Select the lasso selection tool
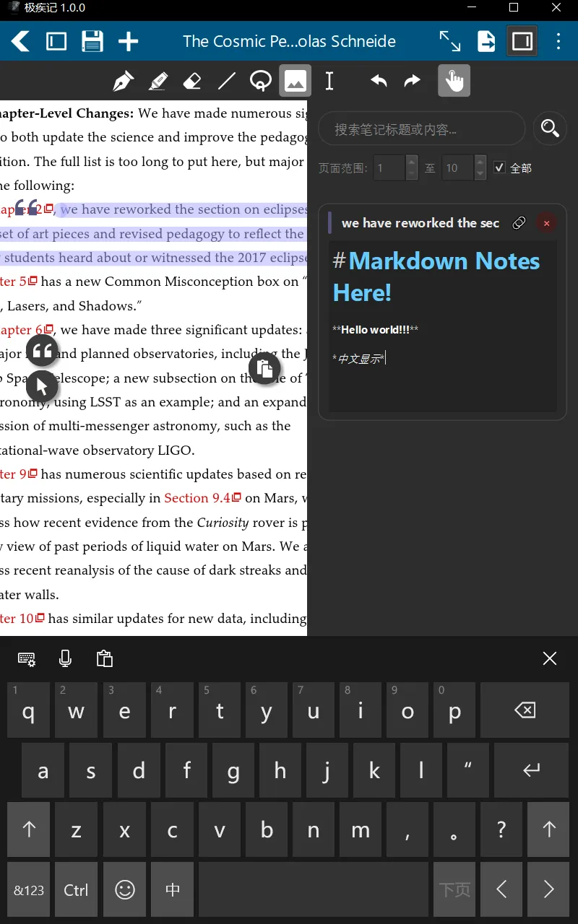 261,81
